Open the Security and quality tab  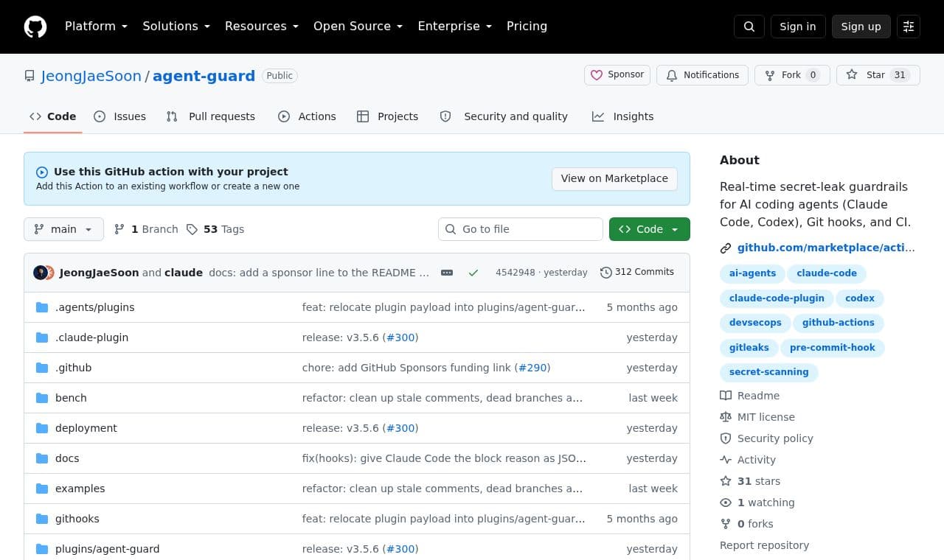coord(504,116)
